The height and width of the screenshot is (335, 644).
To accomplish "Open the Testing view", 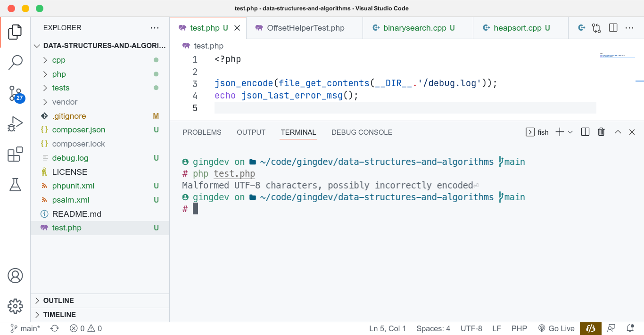I will pyautogui.click(x=16, y=185).
